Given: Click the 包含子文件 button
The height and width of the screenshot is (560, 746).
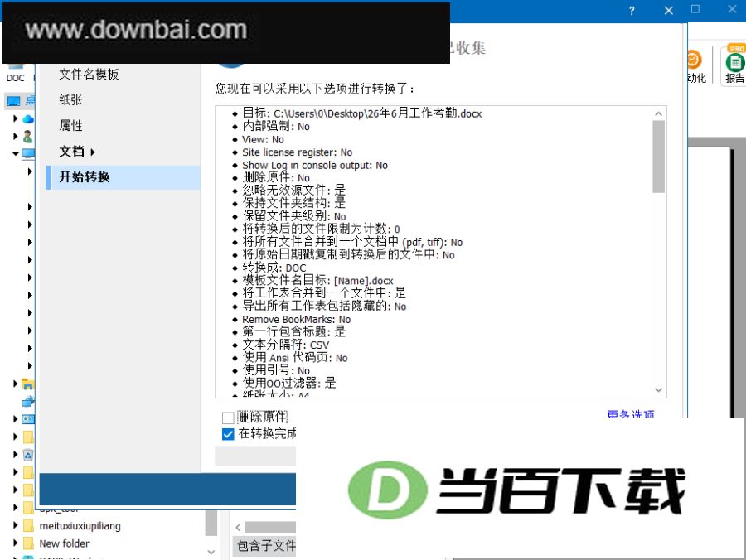Looking at the screenshot, I should 264,546.
